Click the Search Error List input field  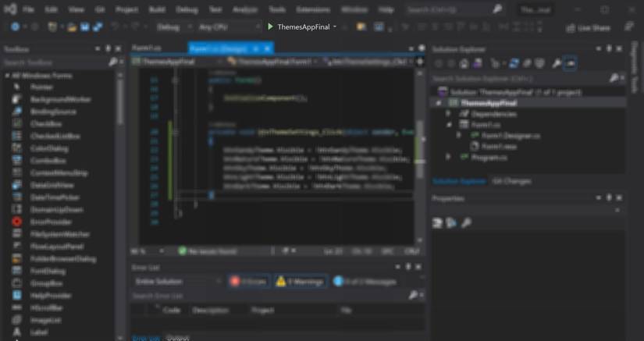click(x=269, y=296)
